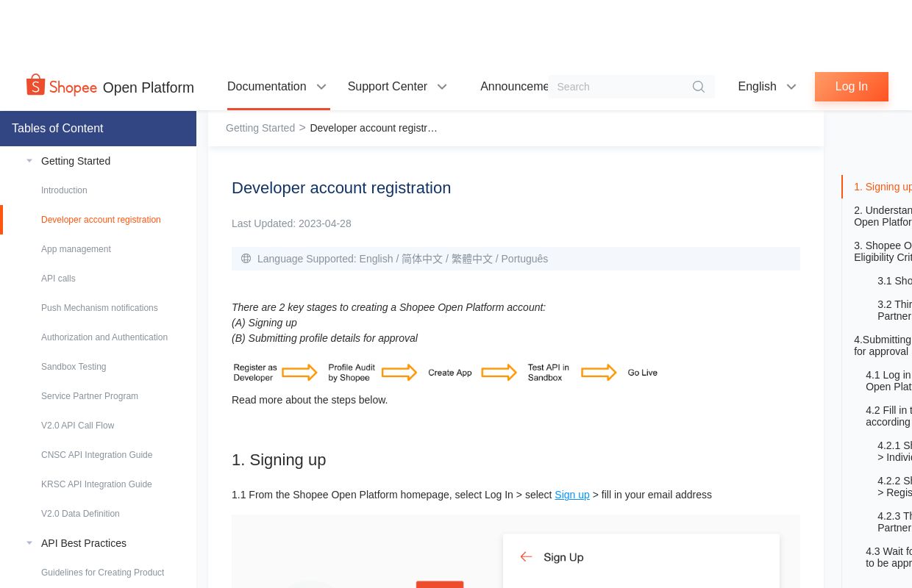The height and width of the screenshot is (588, 912).
Task: Jump to 1. Signing up anchor
Action: [x=883, y=187]
